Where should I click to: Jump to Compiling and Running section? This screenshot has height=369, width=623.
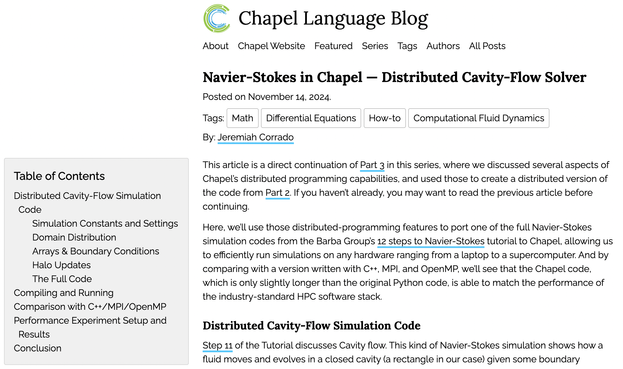tap(64, 293)
